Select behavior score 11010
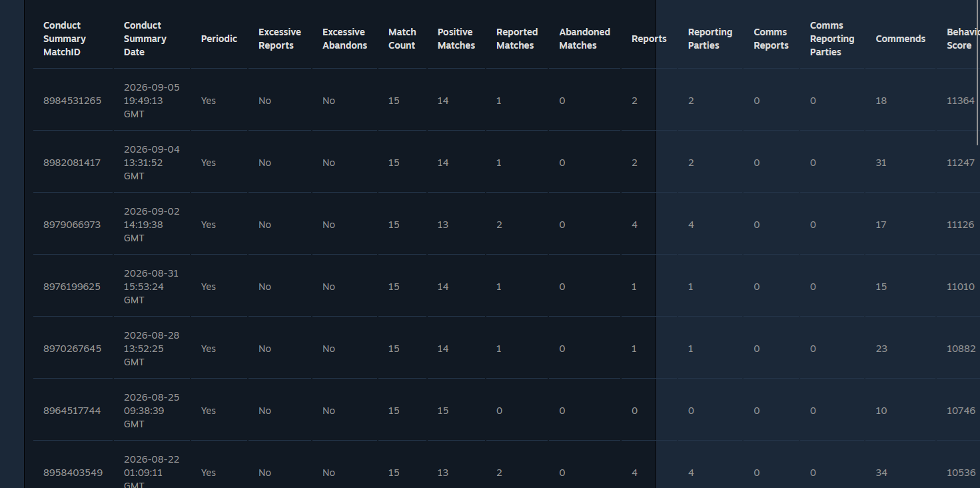The height and width of the screenshot is (488, 980). (x=961, y=287)
